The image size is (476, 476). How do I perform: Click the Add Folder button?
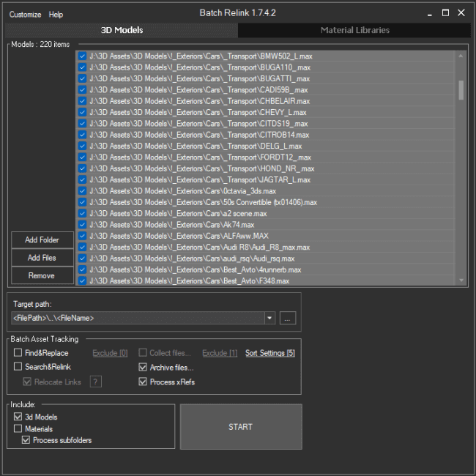pos(42,239)
